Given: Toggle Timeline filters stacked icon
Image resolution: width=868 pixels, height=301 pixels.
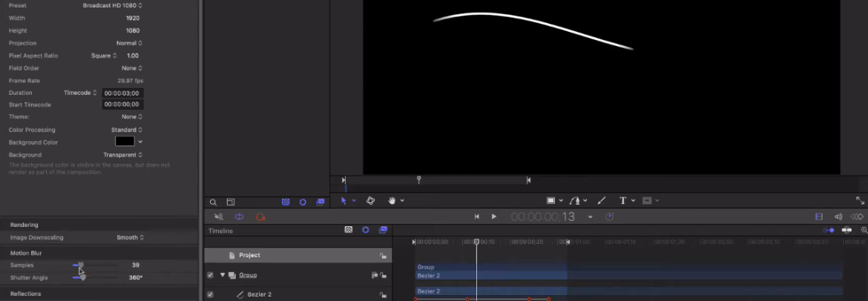Looking at the screenshot, I should pyautogui.click(x=383, y=230).
